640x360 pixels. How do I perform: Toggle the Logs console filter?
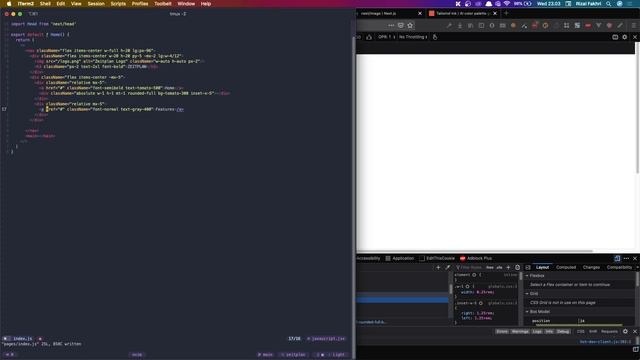tap(537, 331)
